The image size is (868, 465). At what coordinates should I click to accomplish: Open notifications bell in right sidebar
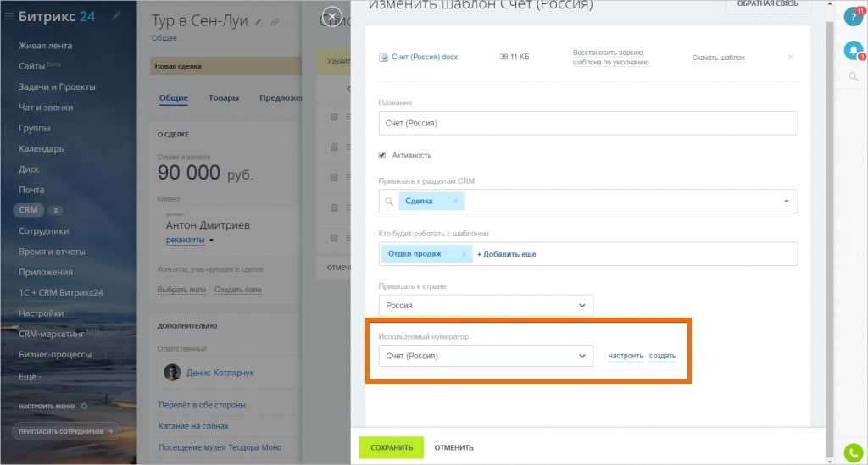pos(853,51)
